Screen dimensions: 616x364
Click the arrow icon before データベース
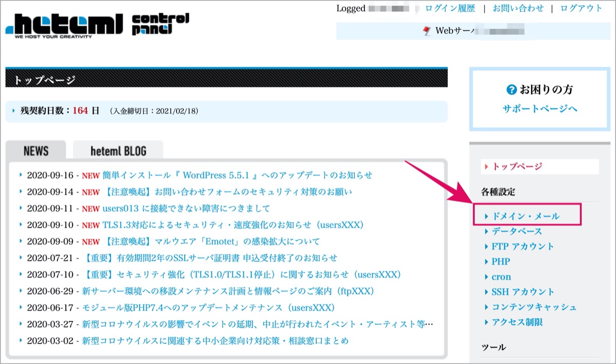(x=487, y=232)
